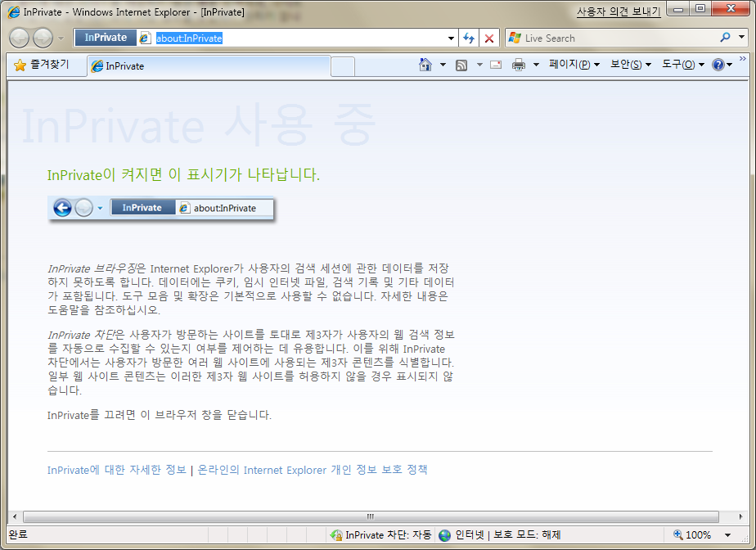This screenshot has height=550, width=756.
Task: Click the scroll left arrow
Action: [x=15, y=516]
